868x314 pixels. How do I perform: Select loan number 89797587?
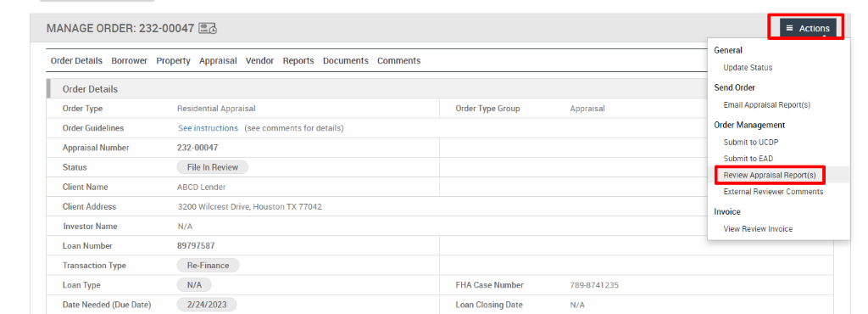point(196,246)
